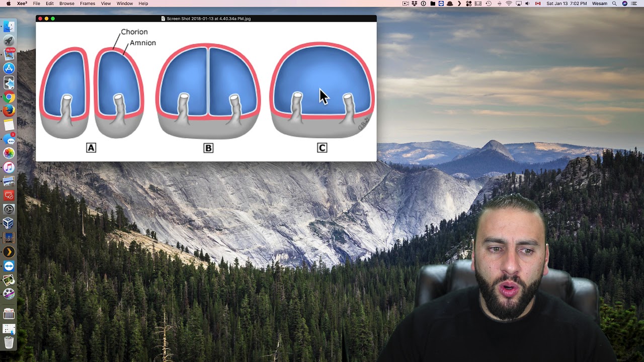
Task: Click the window title Screen Shot 2018-01-13
Action: 208,19
